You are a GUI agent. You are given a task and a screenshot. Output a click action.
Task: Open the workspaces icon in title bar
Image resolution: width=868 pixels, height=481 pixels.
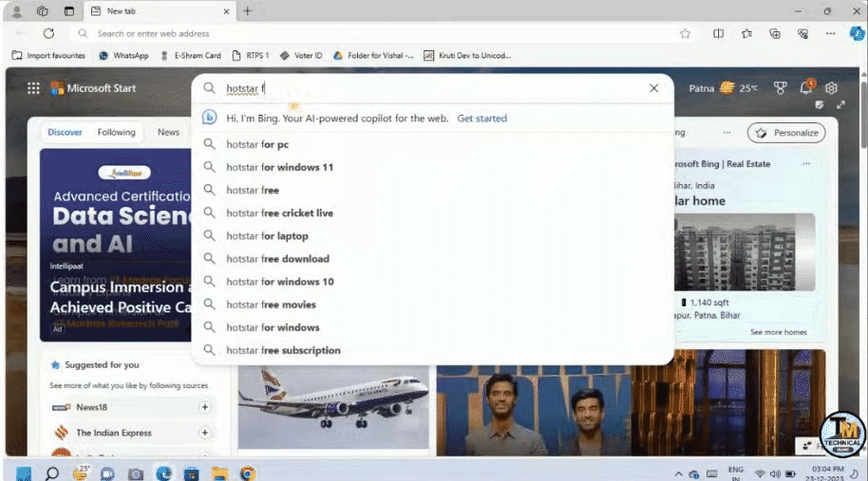click(x=43, y=11)
